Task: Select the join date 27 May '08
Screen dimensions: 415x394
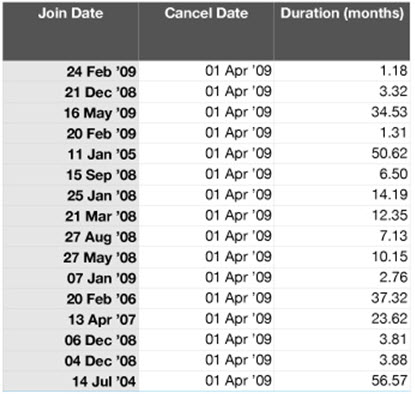Action: point(100,258)
